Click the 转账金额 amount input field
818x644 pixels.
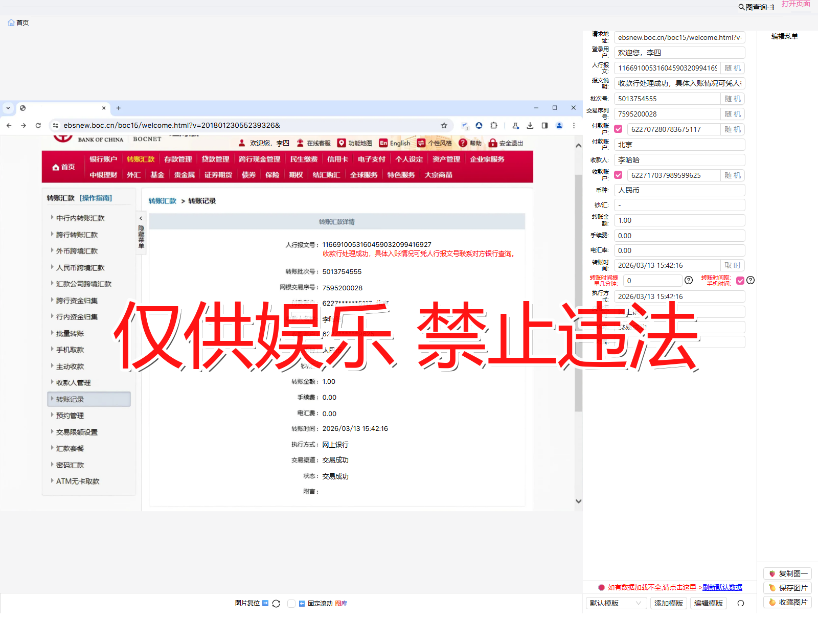(679, 220)
